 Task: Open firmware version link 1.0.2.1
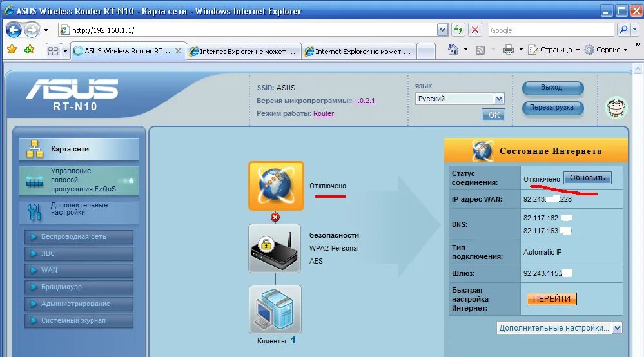click(x=364, y=101)
